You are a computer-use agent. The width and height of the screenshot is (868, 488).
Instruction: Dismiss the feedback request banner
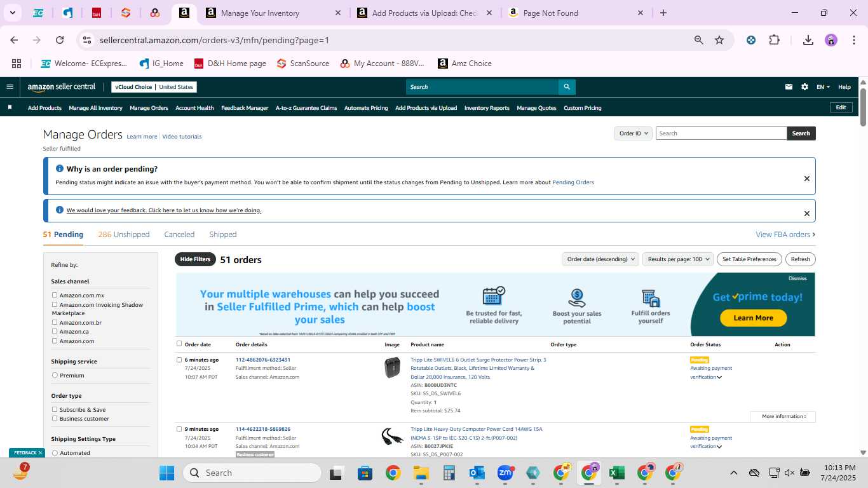tap(807, 213)
